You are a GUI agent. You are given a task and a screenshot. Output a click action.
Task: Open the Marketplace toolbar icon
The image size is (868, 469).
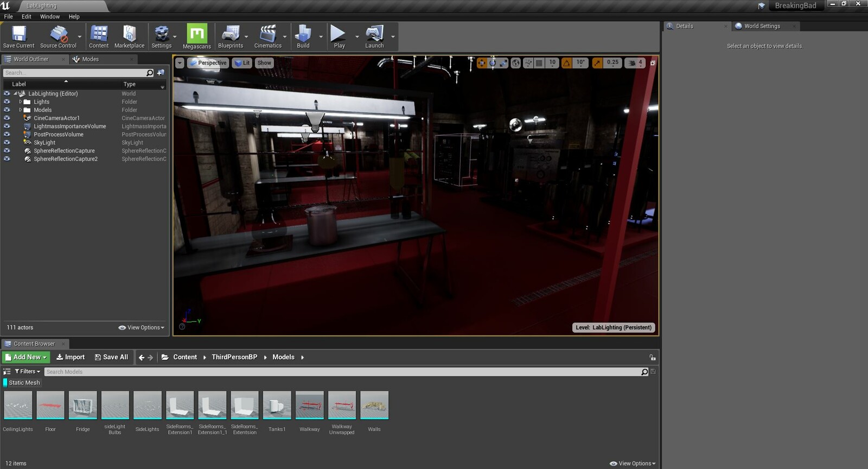[x=129, y=37]
